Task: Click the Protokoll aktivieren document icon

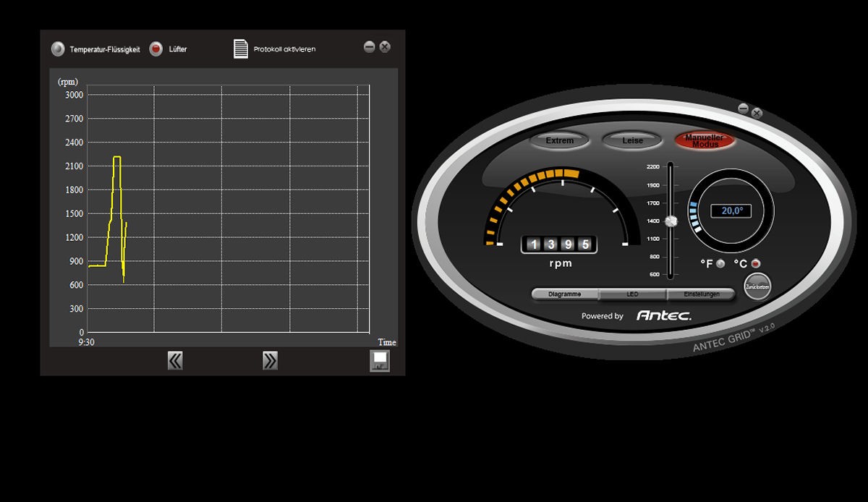Action: pos(241,48)
